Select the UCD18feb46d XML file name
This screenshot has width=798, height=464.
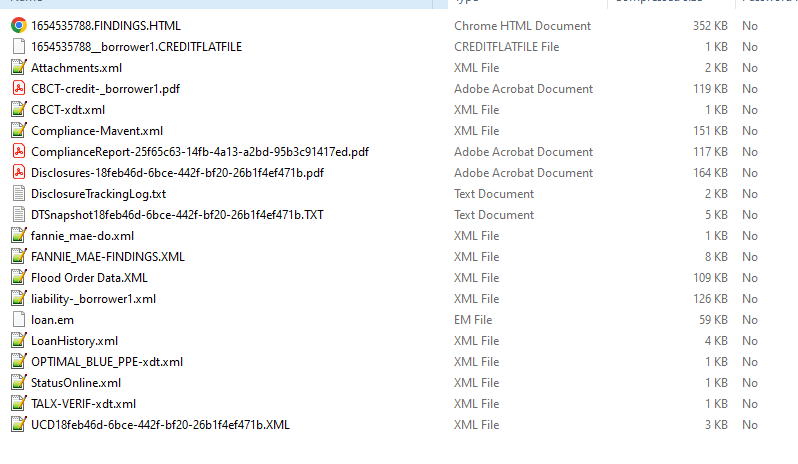tap(160, 425)
